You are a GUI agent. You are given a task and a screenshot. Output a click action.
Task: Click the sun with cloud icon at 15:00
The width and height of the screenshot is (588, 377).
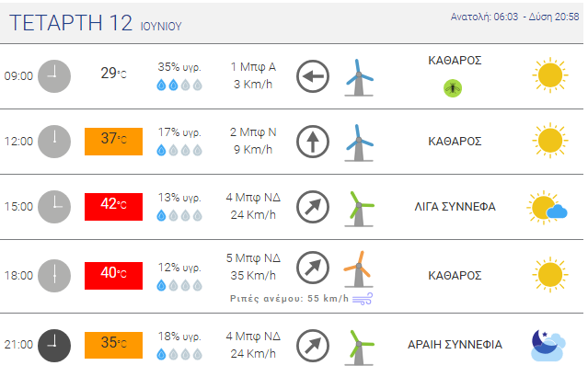click(548, 207)
